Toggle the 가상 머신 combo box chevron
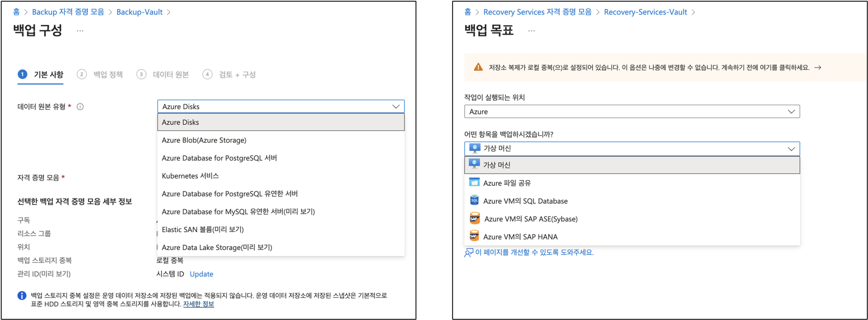This screenshot has height=320, width=868. coord(791,149)
